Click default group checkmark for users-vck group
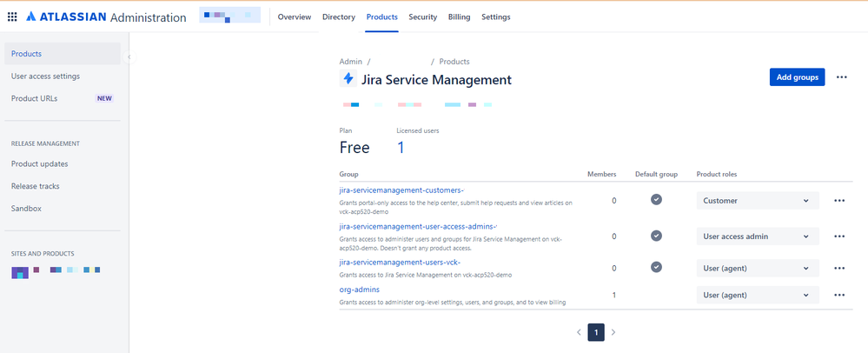868x353 pixels. [x=656, y=267]
